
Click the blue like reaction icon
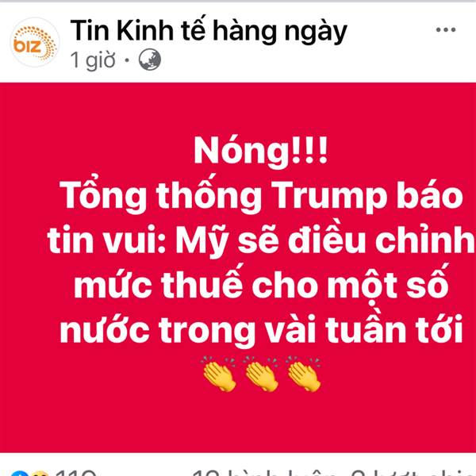(x=20, y=474)
